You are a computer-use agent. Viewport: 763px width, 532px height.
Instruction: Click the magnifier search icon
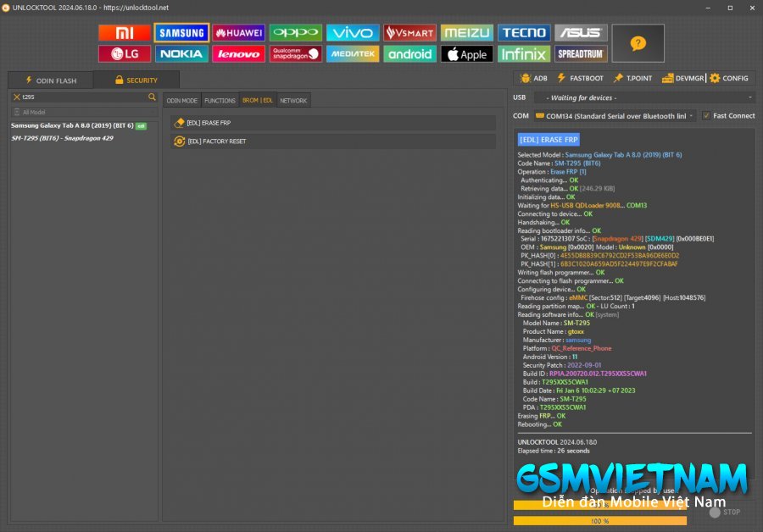pyautogui.click(x=152, y=97)
